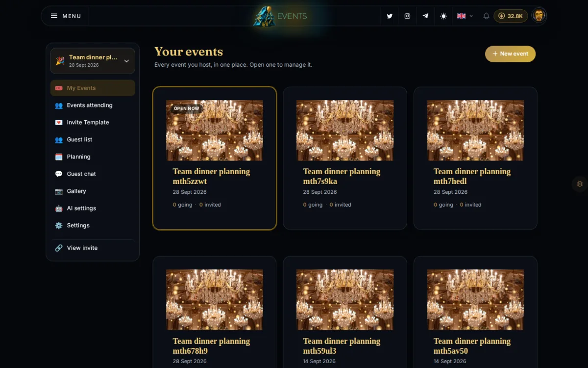Open Guest chat
Screen dimensions: 588x368
point(93,174)
